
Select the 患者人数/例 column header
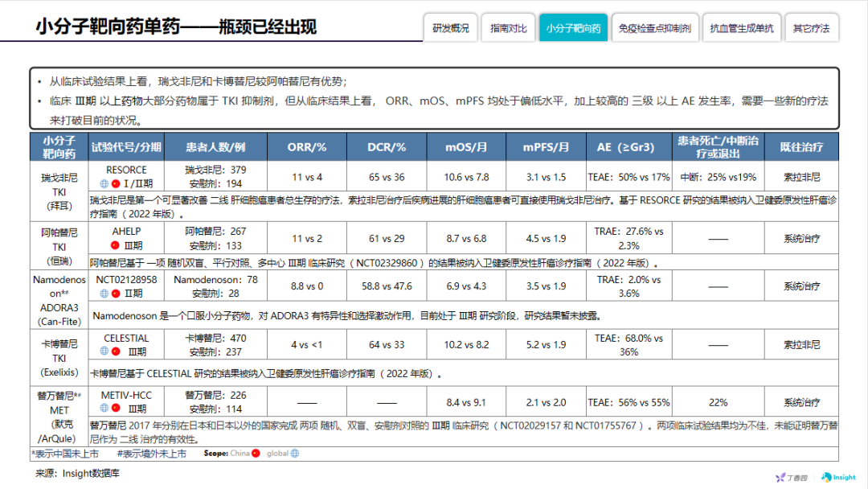pyautogui.click(x=216, y=146)
